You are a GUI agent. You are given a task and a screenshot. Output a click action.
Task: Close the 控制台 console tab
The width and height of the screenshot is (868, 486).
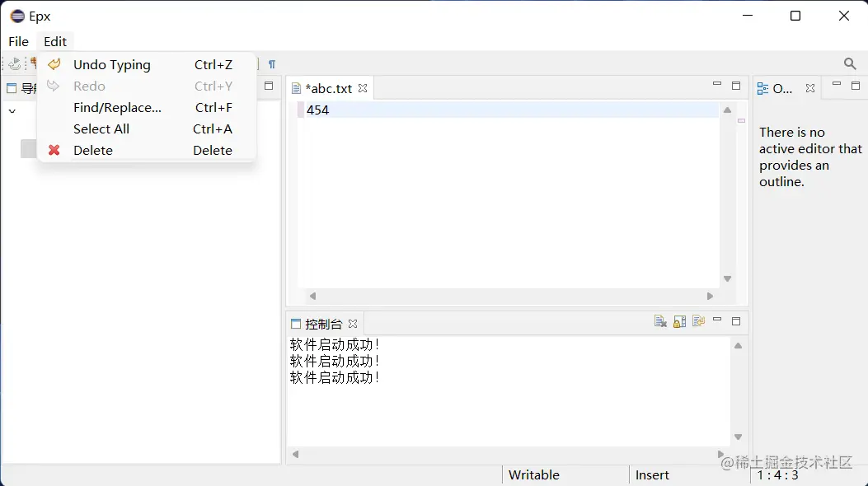click(x=353, y=324)
